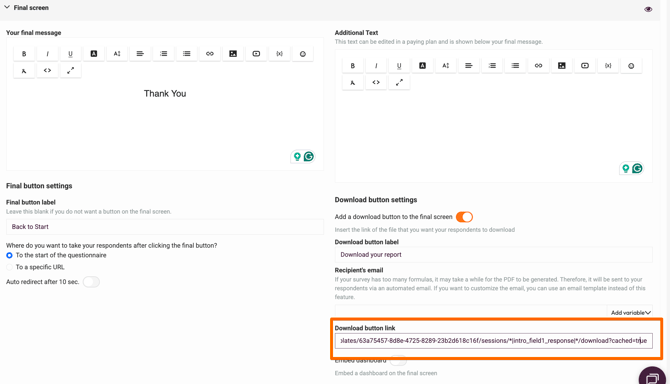
Task: Insert link in final message editor
Action: click(210, 54)
